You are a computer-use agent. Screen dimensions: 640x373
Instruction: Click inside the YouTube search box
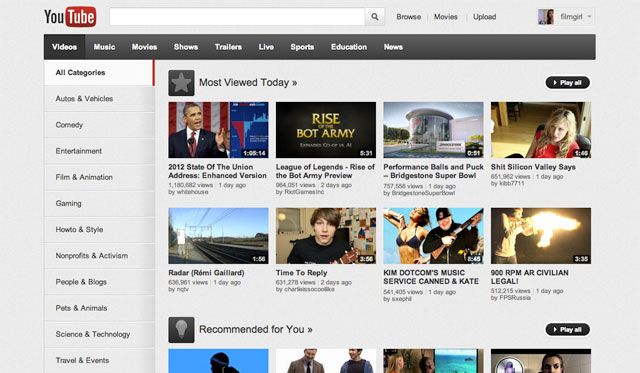(237, 17)
